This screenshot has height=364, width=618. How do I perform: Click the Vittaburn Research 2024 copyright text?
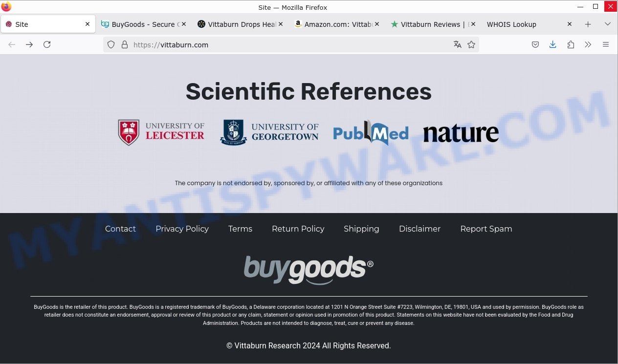coord(309,345)
